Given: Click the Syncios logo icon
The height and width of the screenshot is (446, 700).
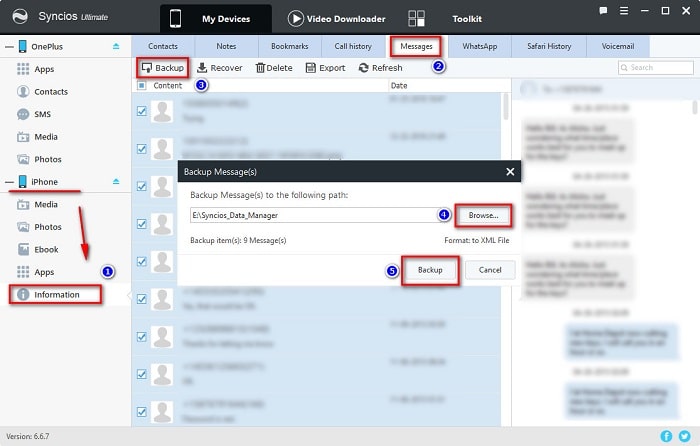Looking at the screenshot, I should [x=20, y=17].
